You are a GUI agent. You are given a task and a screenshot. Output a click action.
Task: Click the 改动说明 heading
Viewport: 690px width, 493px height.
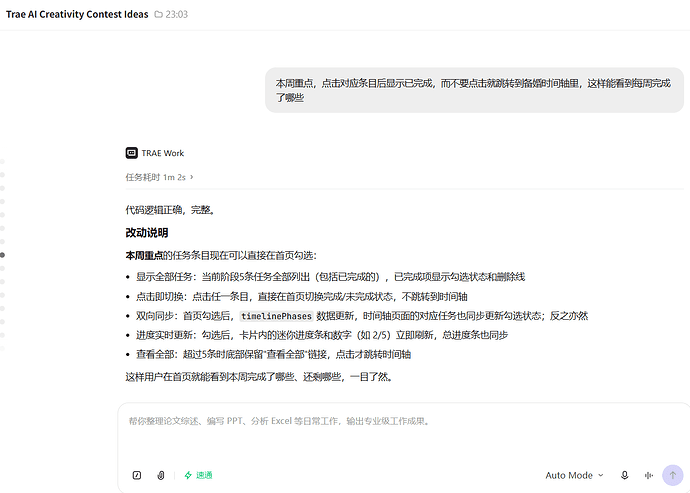[x=147, y=232]
